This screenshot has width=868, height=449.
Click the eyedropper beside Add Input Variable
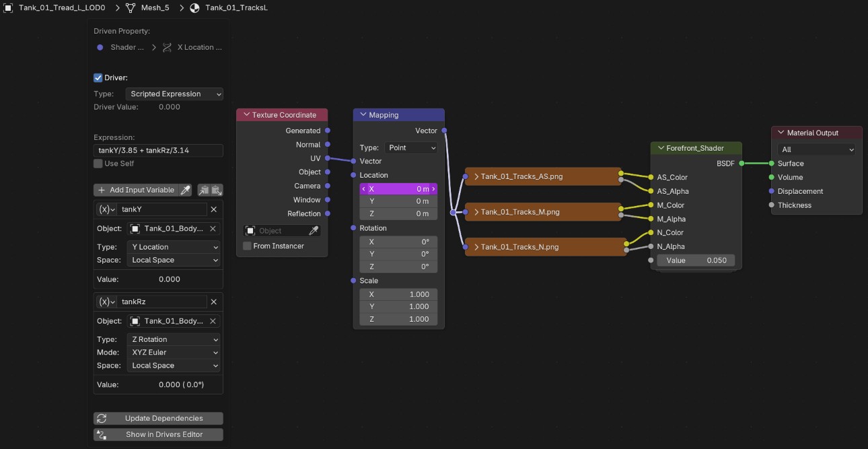[x=186, y=190]
